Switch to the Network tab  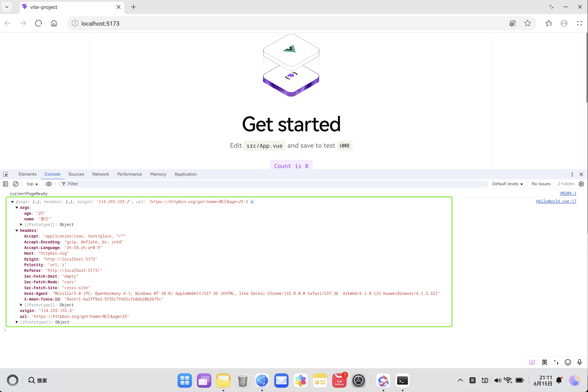point(101,174)
